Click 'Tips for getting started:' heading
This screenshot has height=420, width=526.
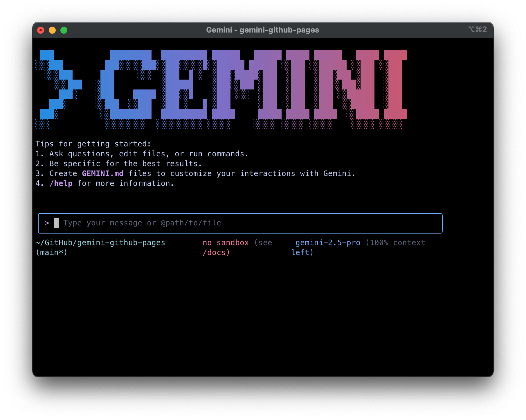[x=93, y=144]
